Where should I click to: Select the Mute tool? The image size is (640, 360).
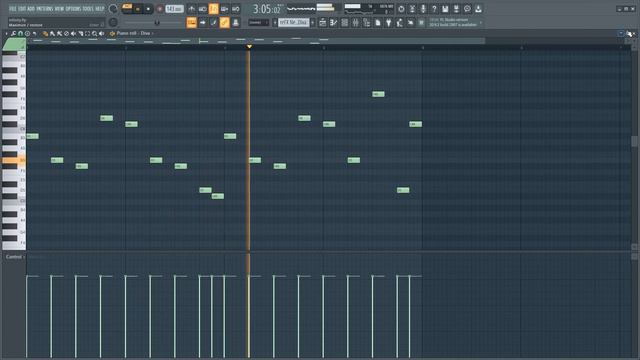point(73,33)
